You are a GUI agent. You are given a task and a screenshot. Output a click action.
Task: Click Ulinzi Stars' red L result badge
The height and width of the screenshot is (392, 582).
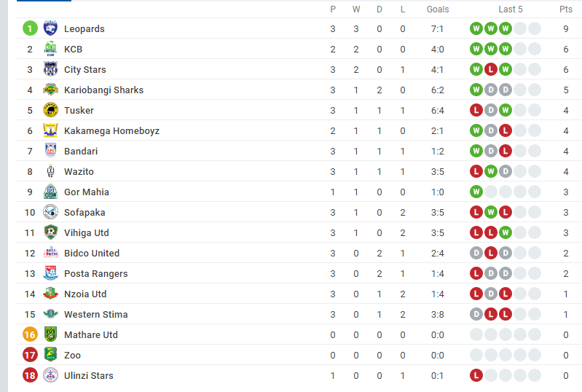[x=476, y=376]
